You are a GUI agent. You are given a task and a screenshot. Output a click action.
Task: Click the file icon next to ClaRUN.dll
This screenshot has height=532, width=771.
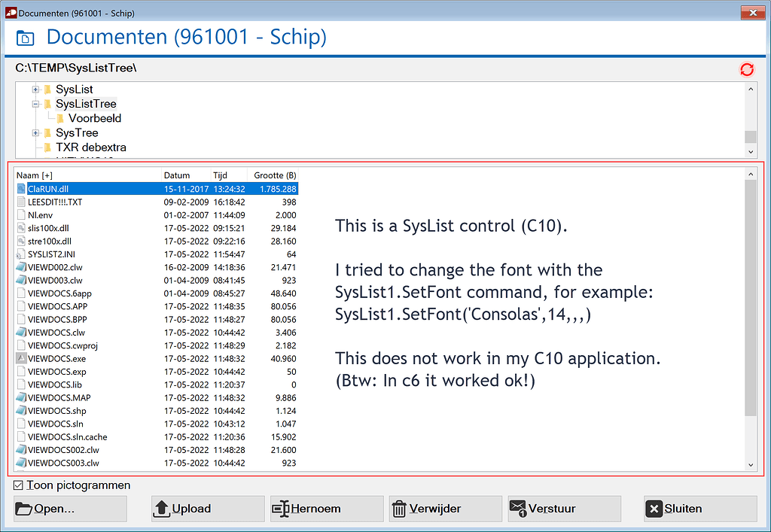pyautogui.click(x=23, y=189)
